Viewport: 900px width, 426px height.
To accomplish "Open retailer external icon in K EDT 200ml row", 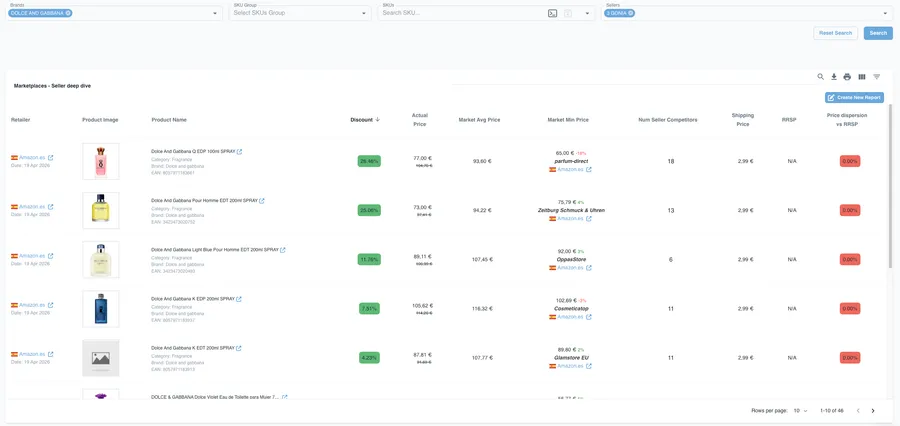I will click(x=51, y=354).
